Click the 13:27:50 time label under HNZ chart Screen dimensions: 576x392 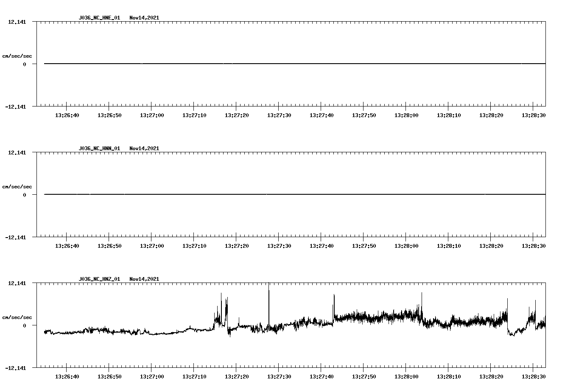[364, 376]
